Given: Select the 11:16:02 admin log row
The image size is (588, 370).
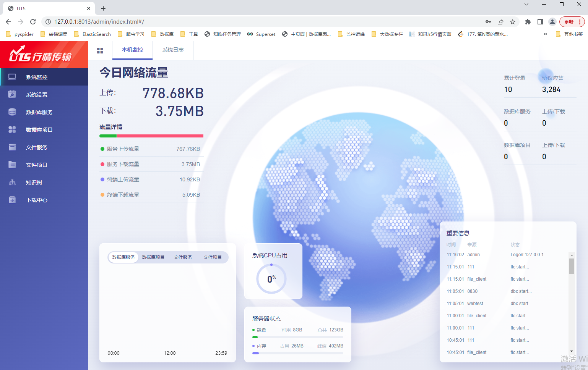Looking at the screenshot, I should tap(507, 255).
